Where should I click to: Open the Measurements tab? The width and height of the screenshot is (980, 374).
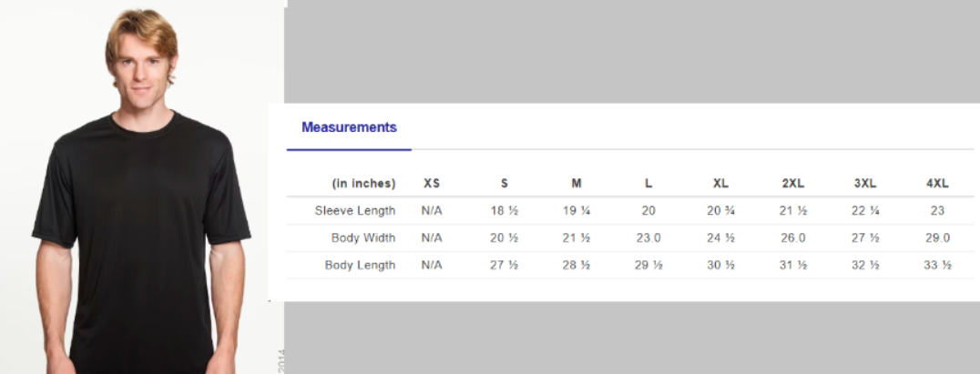click(349, 127)
